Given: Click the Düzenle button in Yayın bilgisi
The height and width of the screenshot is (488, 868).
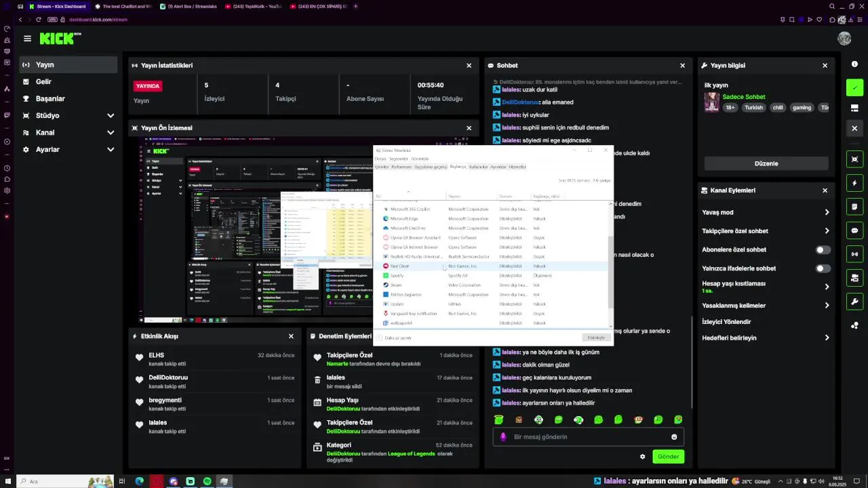Looking at the screenshot, I should coord(766,163).
